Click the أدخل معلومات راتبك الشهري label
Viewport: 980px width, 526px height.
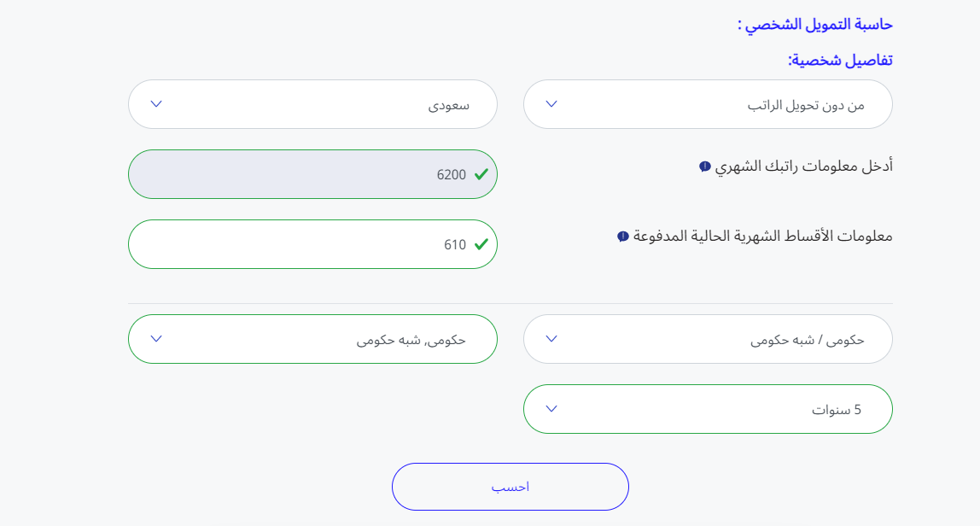[x=804, y=167]
